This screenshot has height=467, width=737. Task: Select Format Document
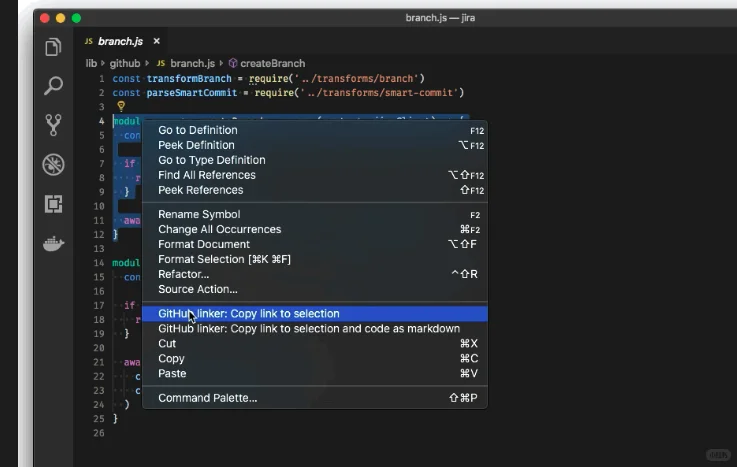(314, 244)
